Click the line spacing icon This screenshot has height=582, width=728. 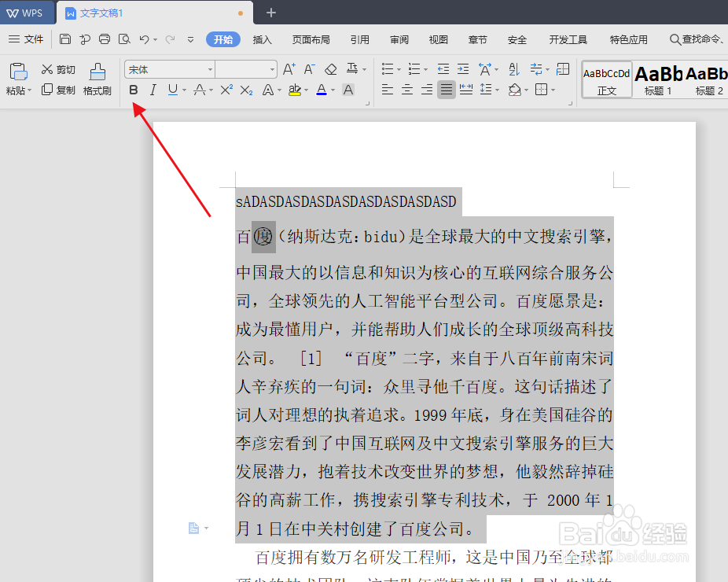(x=486, y=89)
